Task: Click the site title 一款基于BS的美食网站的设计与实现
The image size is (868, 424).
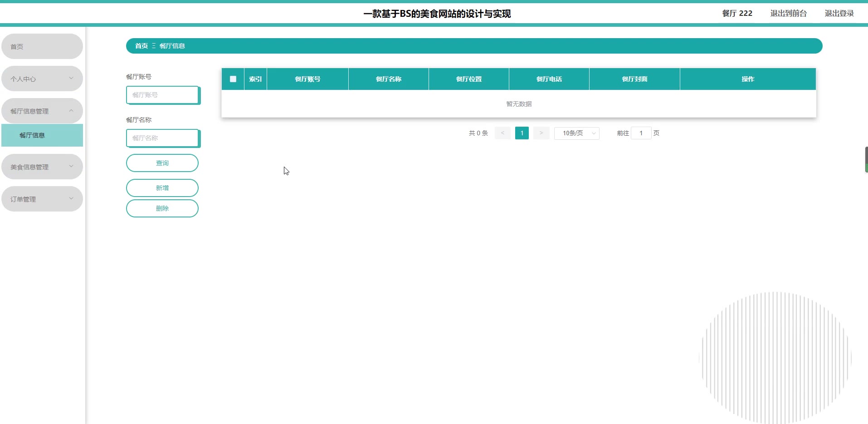Action: (x=437, y=14)
